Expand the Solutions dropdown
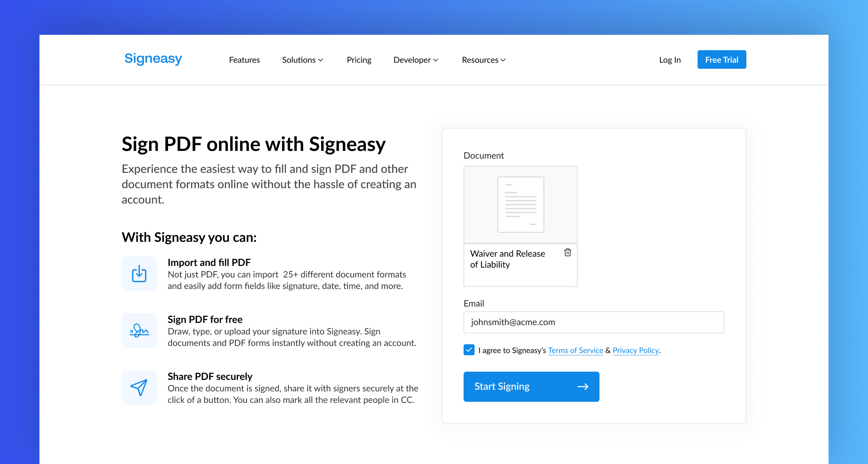Viewport: 868px width, 464px height. (x=302, y=60)
